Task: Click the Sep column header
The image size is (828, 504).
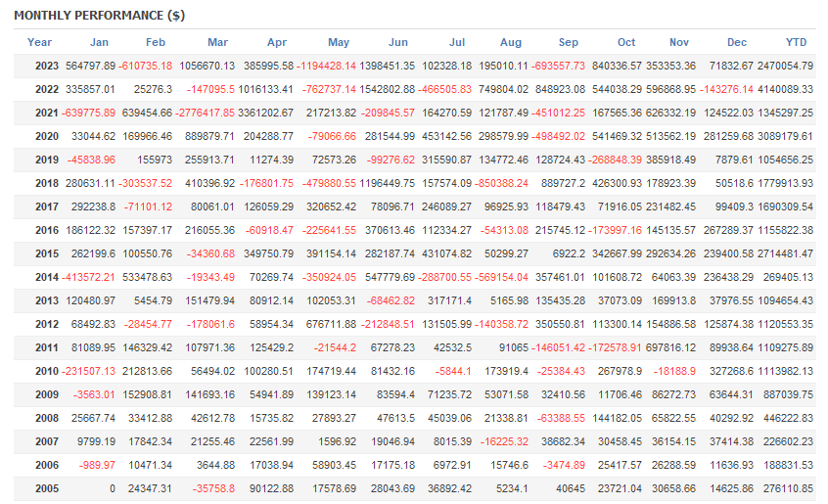Action: 569,42
